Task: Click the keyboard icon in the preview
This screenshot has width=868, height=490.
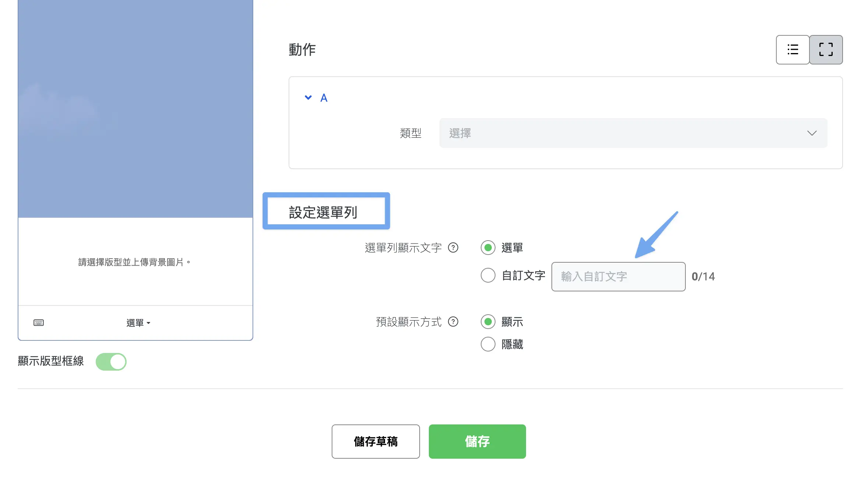Action: point(39,323)
